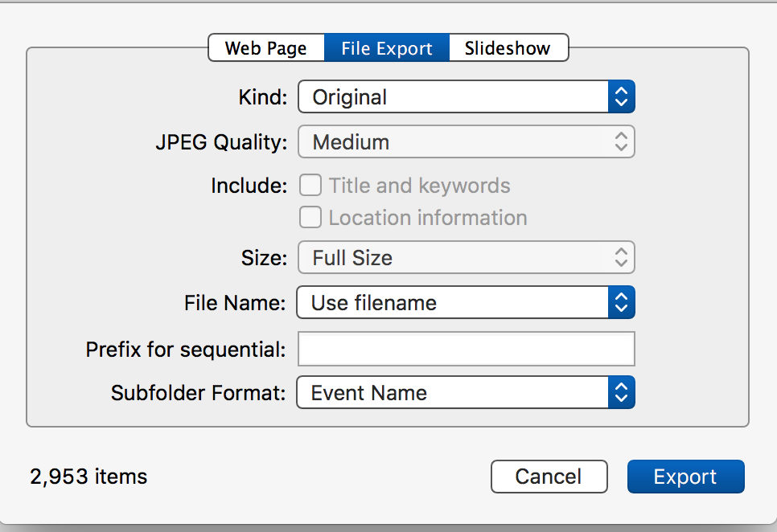Select the File Export tab

(x=387, y=48)
